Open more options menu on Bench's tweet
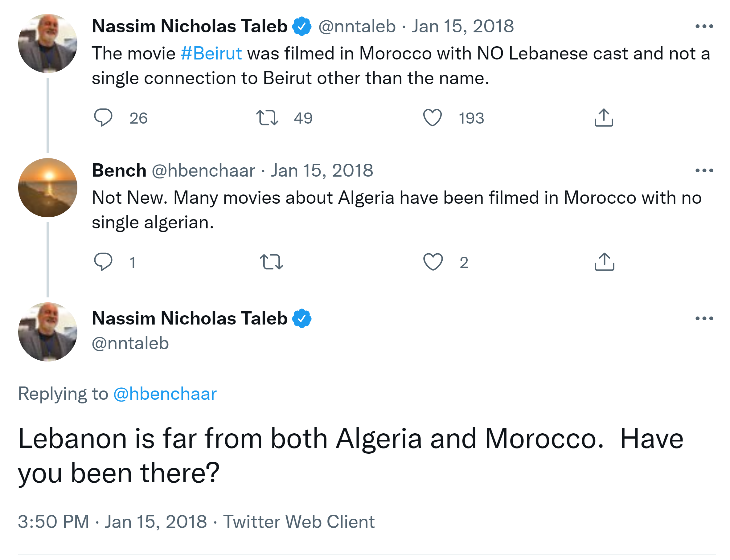 pos(704,171)
